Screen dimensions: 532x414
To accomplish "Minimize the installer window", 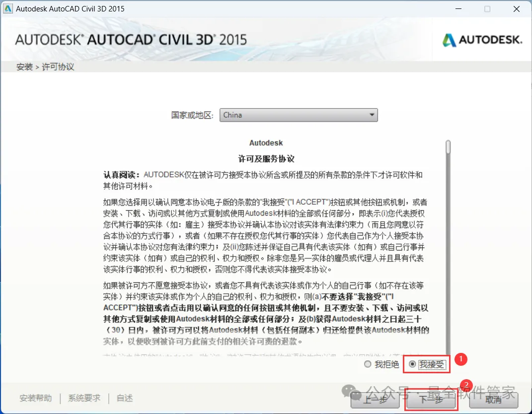I will (x=458, y=9).
